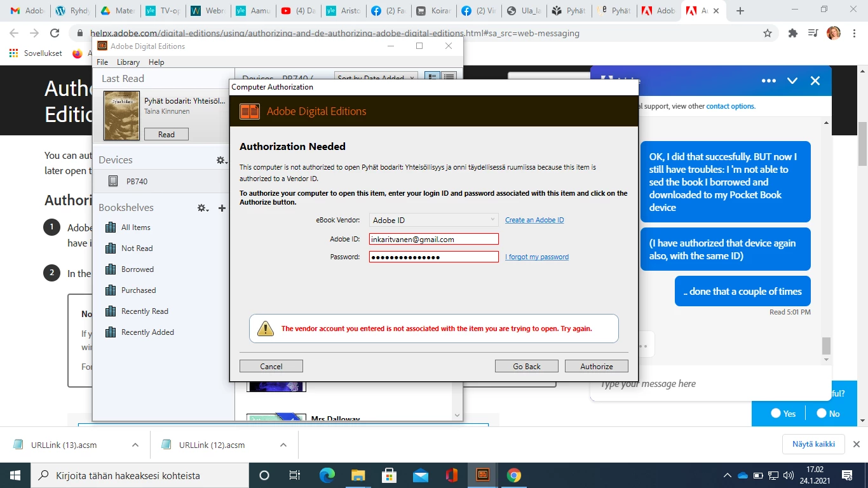868x488 pixels.
Task: Close the Adobe chat window
Action: [x=815, y=81]
